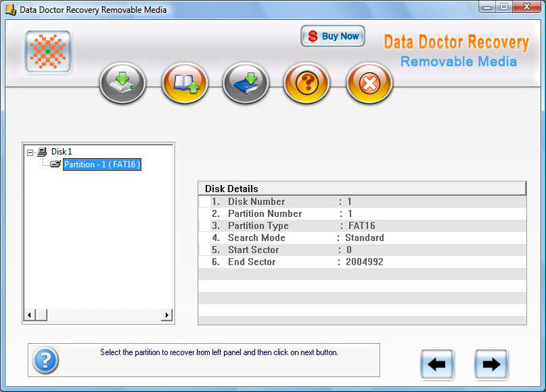Screen dimensions: 546x392
Task: Click the partition drive icon beside Partition - 1
Action: [55, 164]
